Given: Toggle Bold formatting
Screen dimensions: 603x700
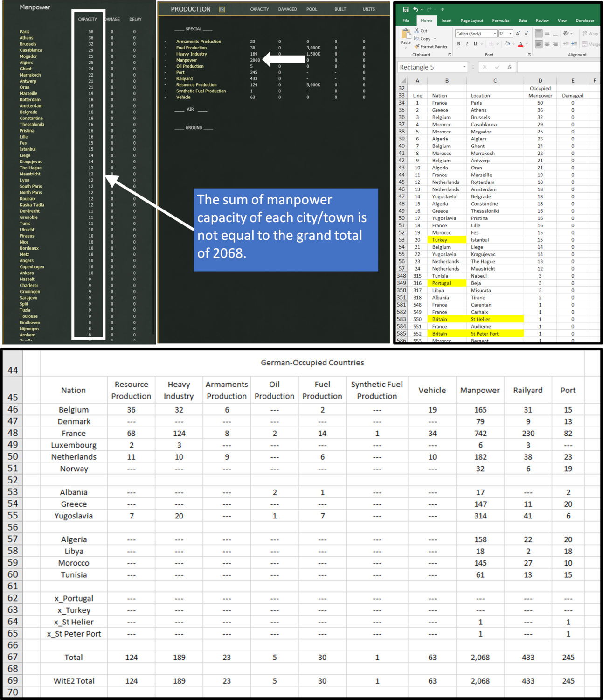Looking at the screenshot, I should pyautogui.click(x=459, y=44).
